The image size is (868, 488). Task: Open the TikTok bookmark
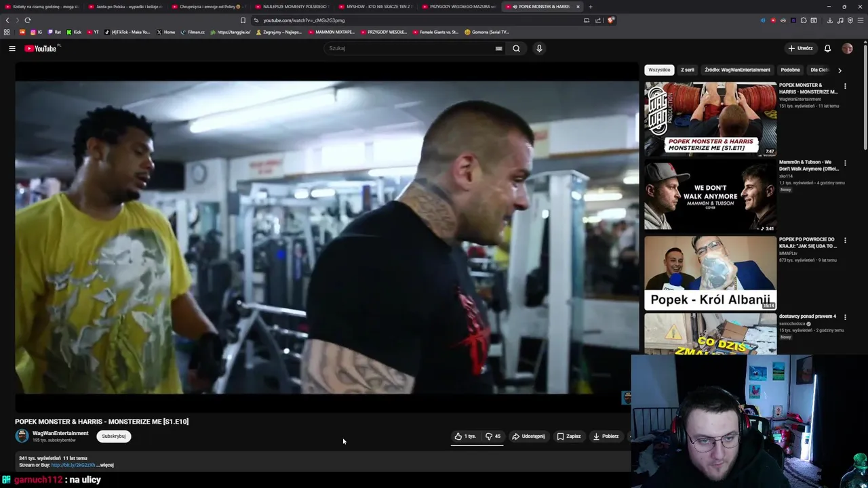click(127, 32)
